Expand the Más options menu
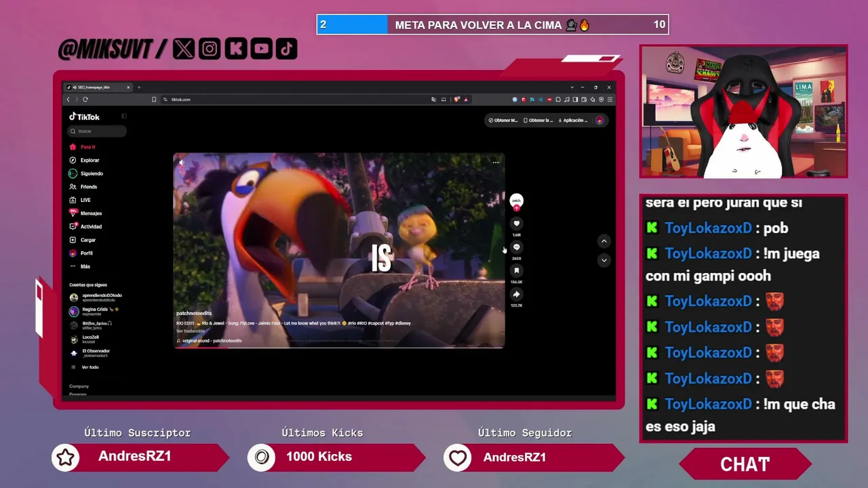This screenshot has height=488, width=868. pos(79,266)
